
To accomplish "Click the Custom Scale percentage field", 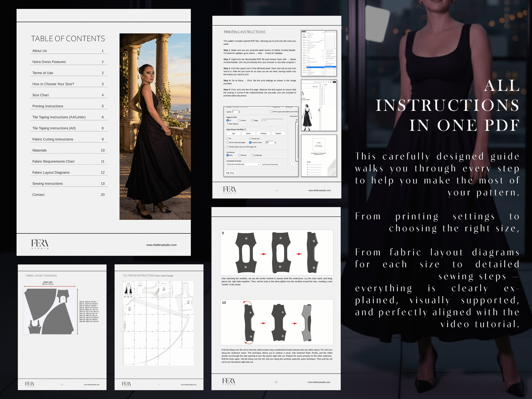I will point(269,142).
